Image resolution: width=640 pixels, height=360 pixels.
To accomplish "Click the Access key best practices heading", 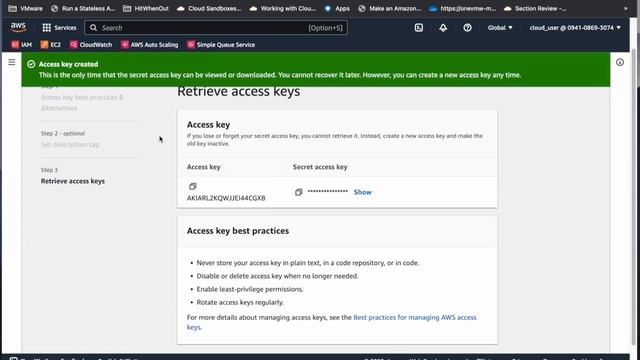I will (238, 231).
